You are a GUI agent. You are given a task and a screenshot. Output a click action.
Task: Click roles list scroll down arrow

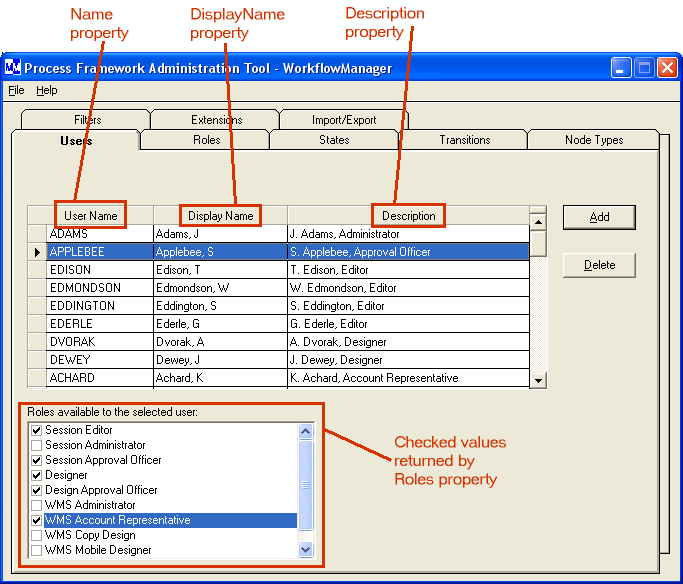tap(306, 549)
